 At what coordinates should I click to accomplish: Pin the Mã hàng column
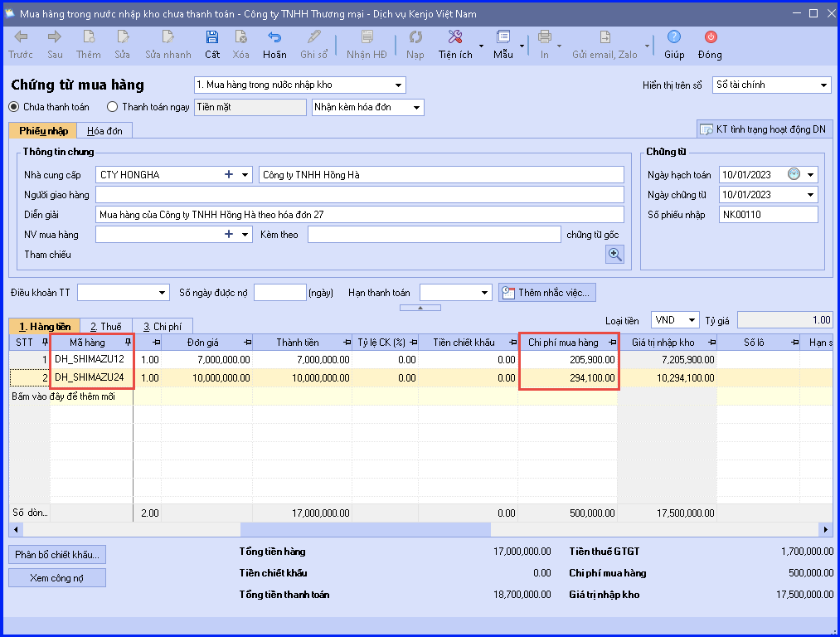point(128,343)
